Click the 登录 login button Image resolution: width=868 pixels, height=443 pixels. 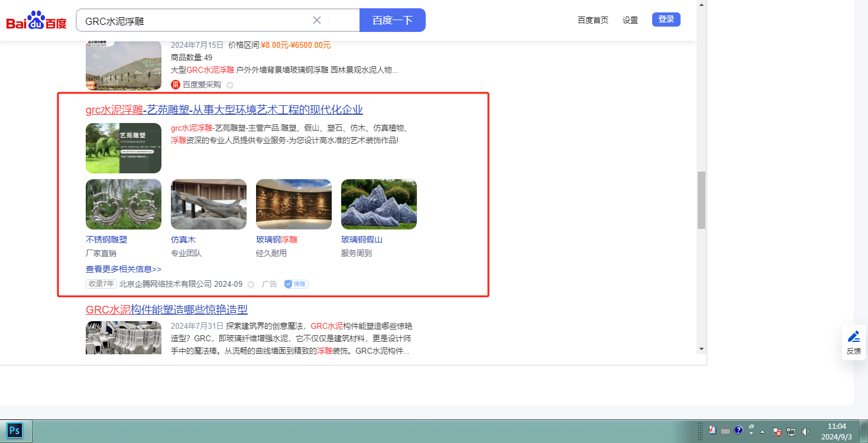[666, 20]
